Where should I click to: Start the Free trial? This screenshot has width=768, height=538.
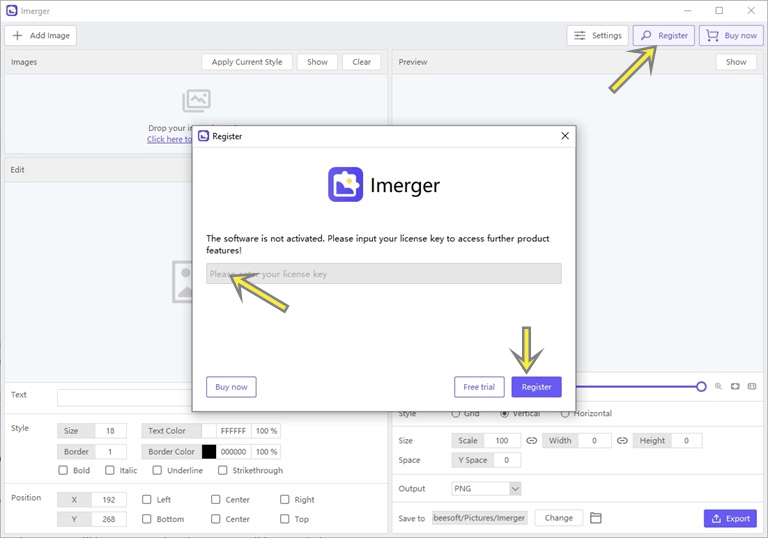point(479,387)
